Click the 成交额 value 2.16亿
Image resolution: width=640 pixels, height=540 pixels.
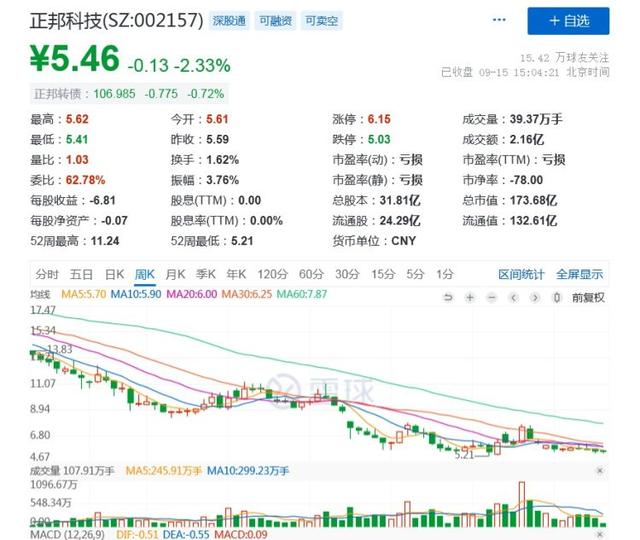(527, 140)
